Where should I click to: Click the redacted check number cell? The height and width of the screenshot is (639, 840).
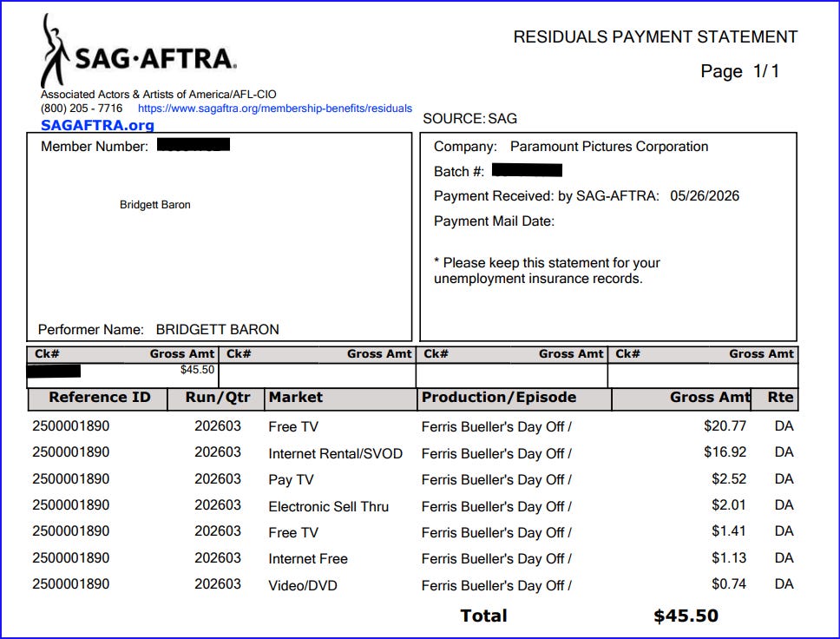[x=54, y=371]
